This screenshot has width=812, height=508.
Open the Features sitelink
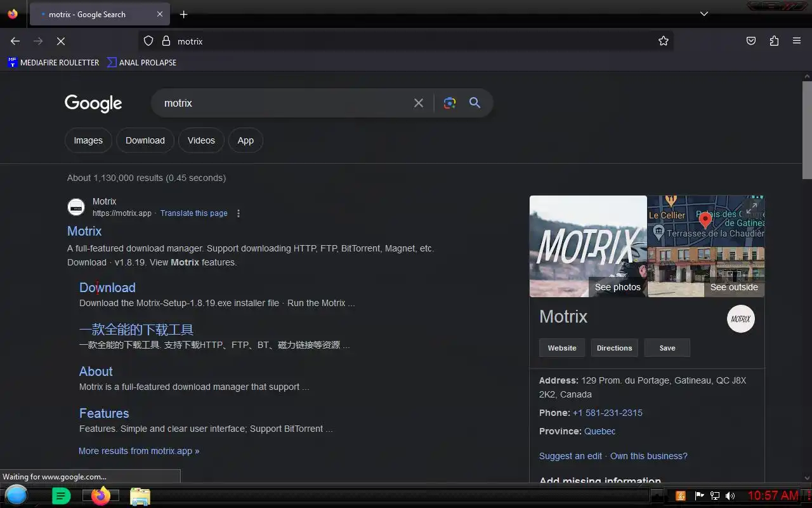pyautogui.click(x=104, y=413)
